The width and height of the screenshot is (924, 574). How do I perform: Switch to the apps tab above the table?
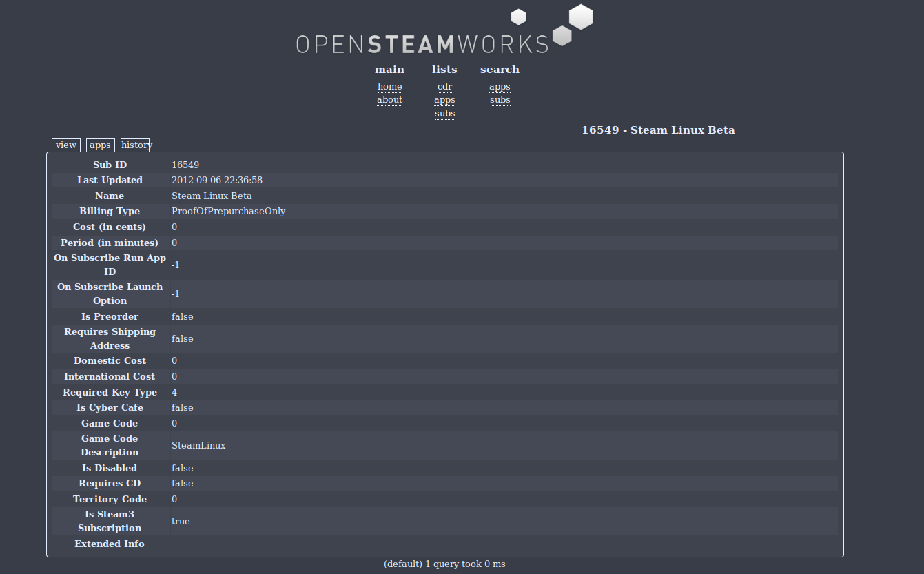pyautogui.click(x=100, y=145)
